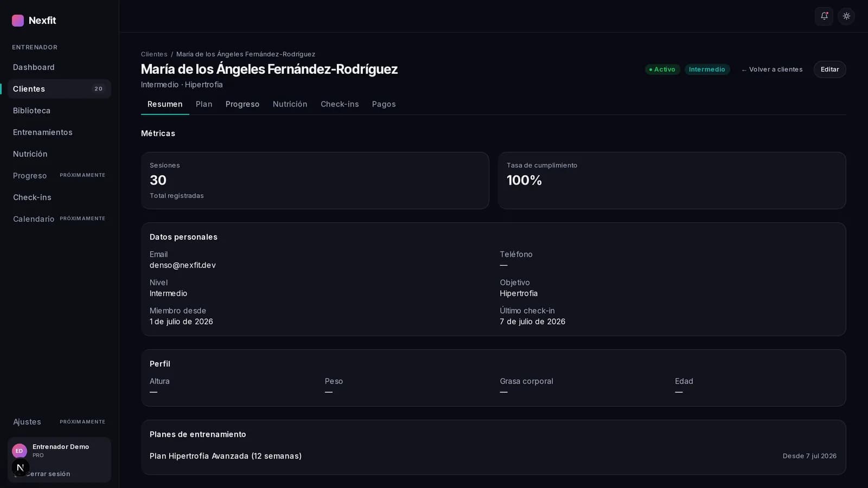Switch to the Nutrición tab
This screenshot has height=488, width=868.
(290, 104)
